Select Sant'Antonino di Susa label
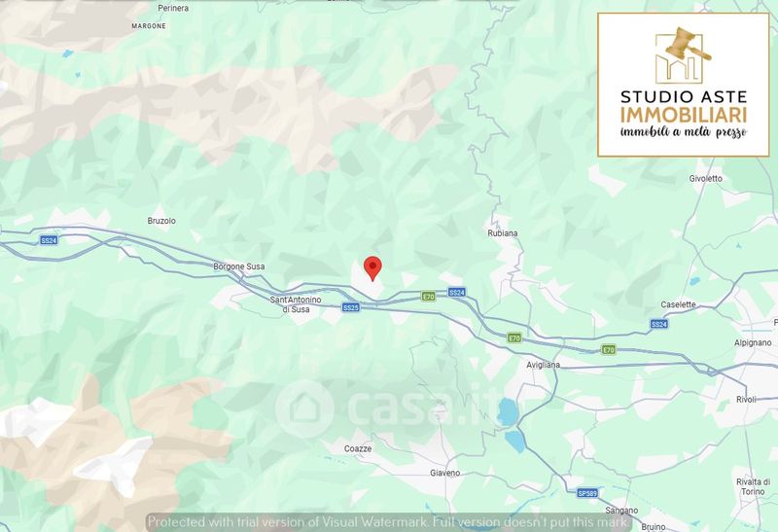The width and height of the screenshot is (778, 532). [296, 304]
